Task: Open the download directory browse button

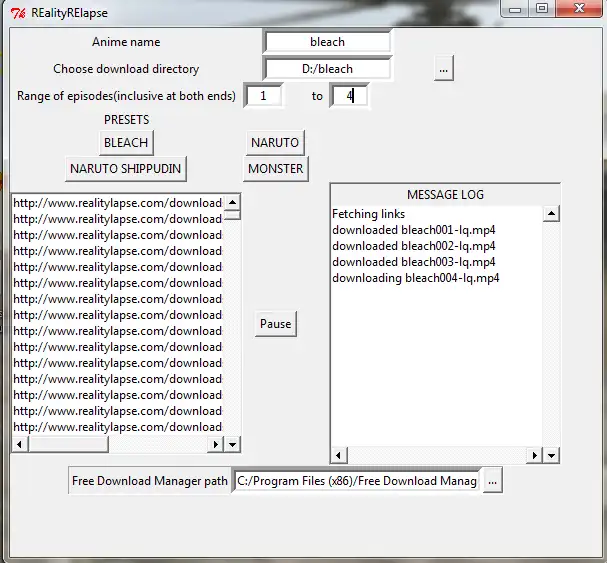Action: 443,69
